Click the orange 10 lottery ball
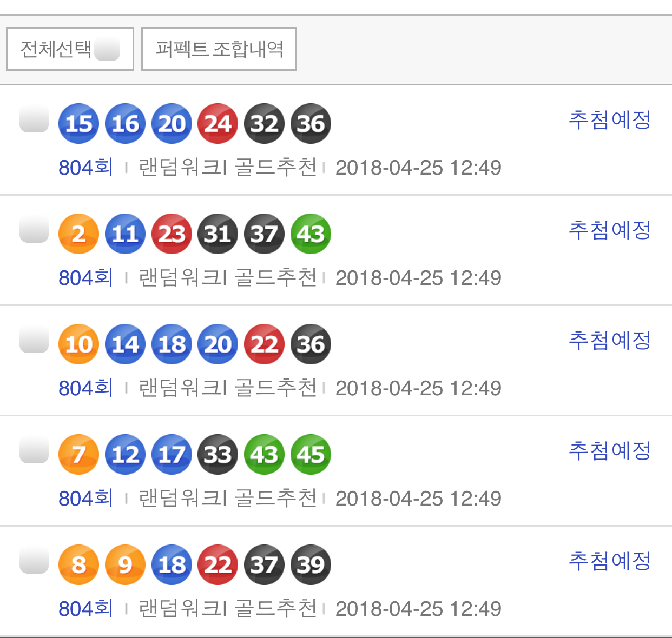The width and height of the screenshot is (672, 638). click(78, 344)
